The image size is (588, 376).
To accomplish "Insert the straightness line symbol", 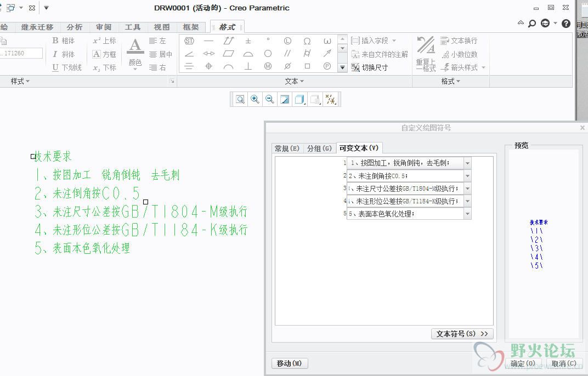I will [x=208, y=41].
